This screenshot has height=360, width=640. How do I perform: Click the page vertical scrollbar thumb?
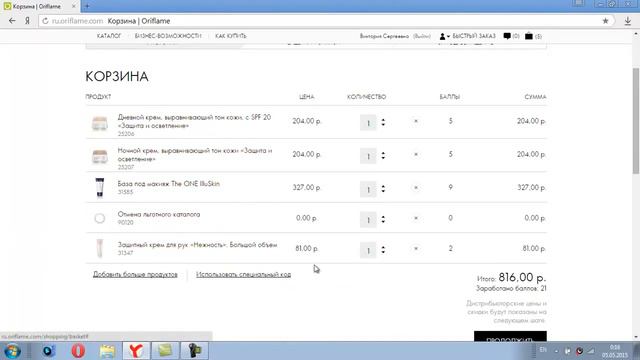636,120
